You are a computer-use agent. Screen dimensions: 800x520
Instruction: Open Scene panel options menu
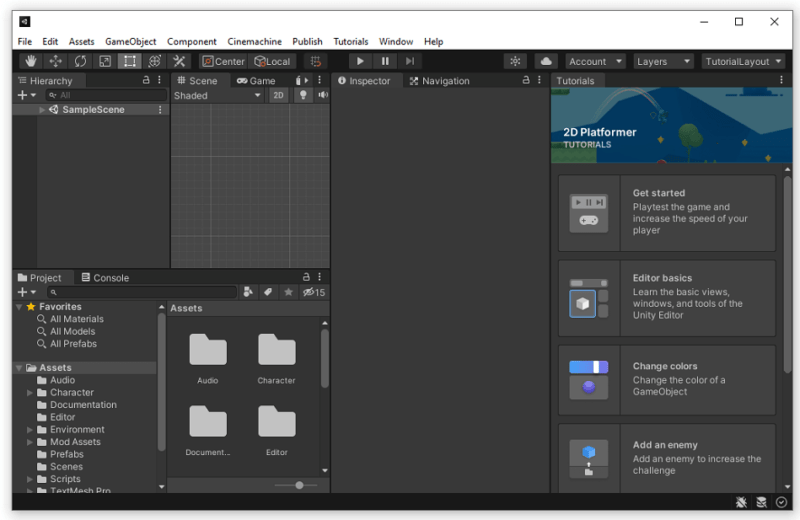pyautogui.click(x=319, y=80)
